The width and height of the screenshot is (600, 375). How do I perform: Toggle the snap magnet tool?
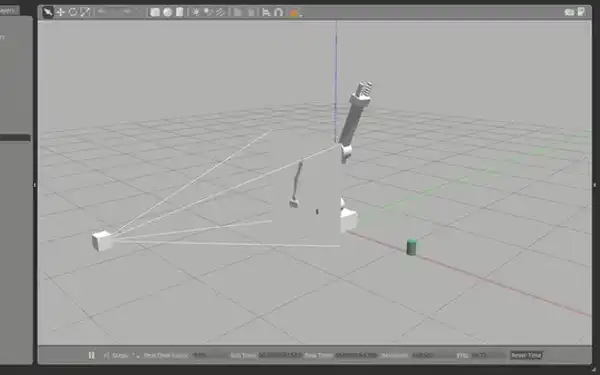click(278, 12)
